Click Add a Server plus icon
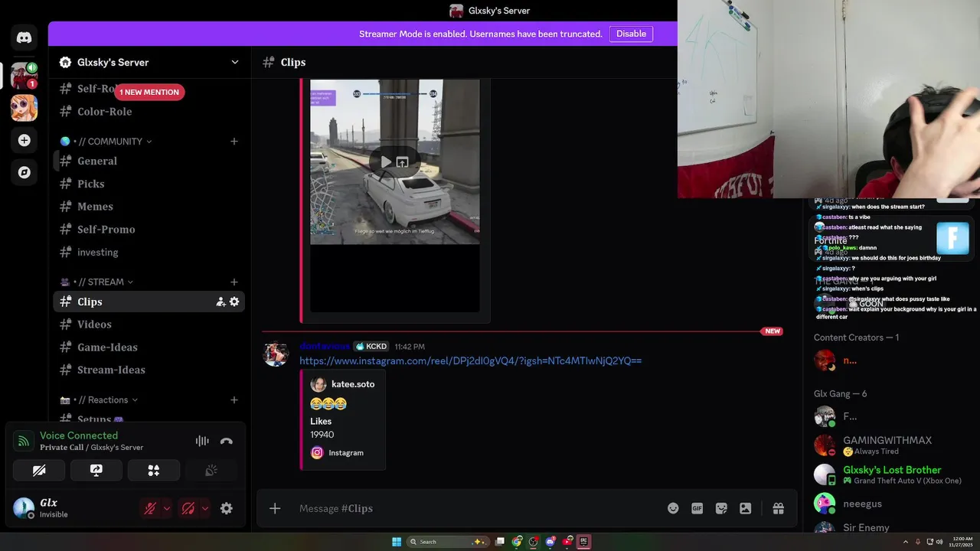The width and height of the screenshot is (980, 551). [x=24, y=140]
